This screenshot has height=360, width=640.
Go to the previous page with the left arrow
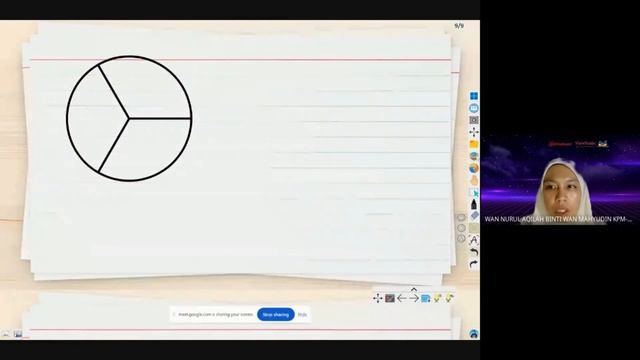coord(402,298)
